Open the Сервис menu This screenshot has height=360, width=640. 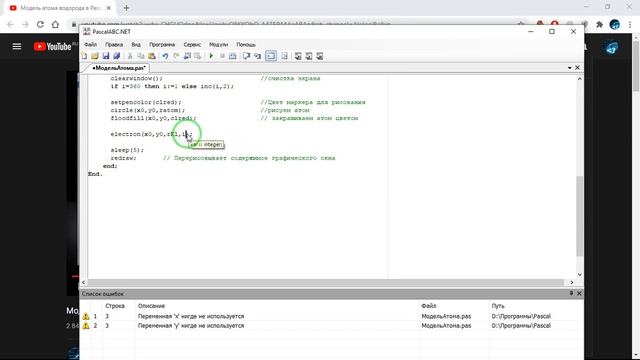192,44
